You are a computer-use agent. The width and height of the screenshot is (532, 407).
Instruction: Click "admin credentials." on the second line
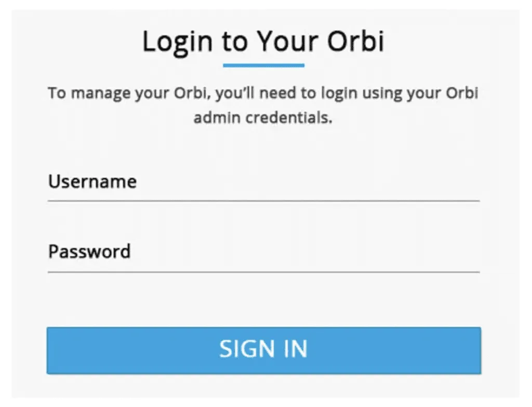click(x=263, y=118)
